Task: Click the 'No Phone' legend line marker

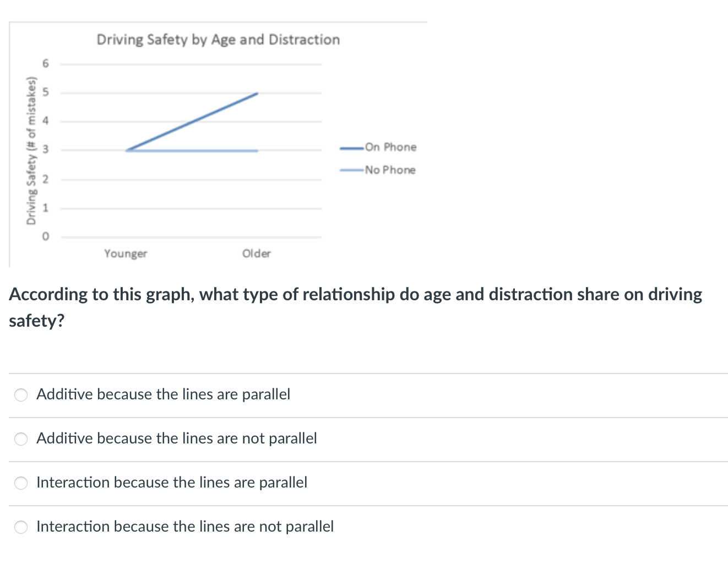Action: [351, 170]
